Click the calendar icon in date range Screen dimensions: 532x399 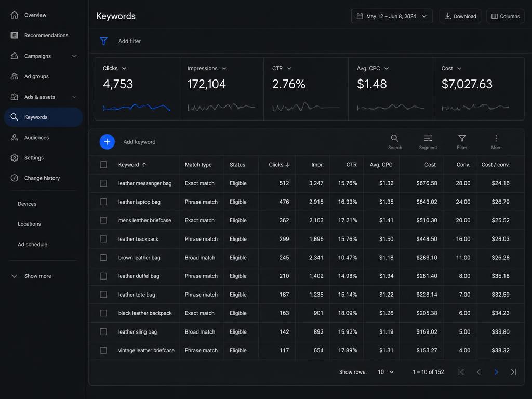tap(360, 16)
